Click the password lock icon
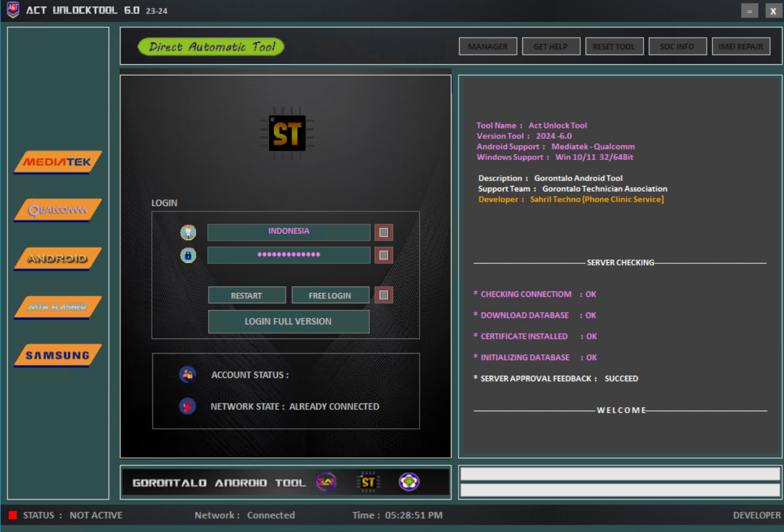 point(188,255)
